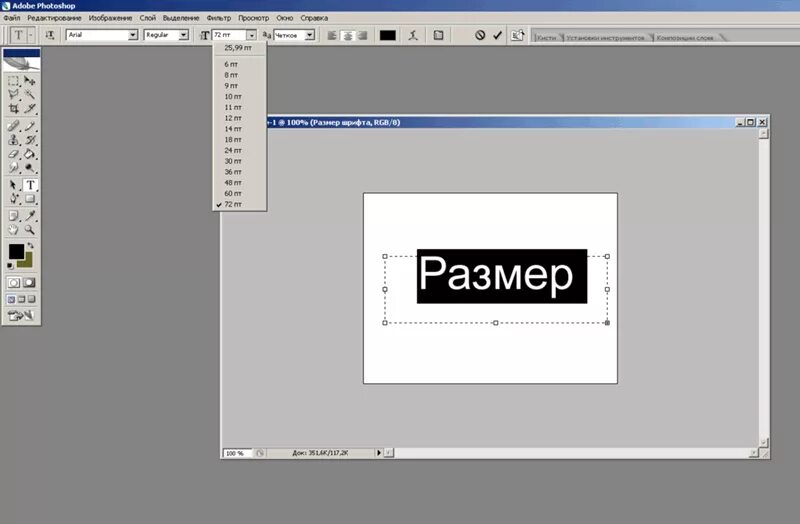Click the swap foreground/background colors arrow
This screenshot has height=524, width=800.
(x=31, y=246)
